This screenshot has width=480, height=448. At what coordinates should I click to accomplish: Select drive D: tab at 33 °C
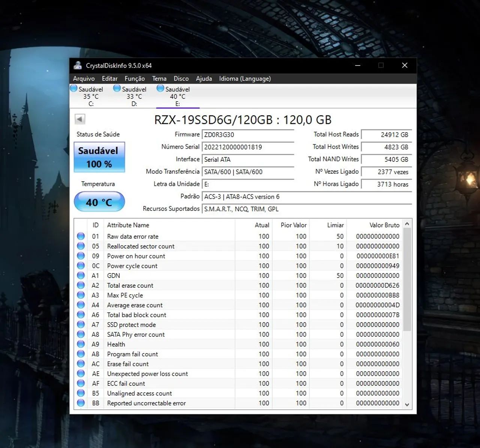click(134, 96)
